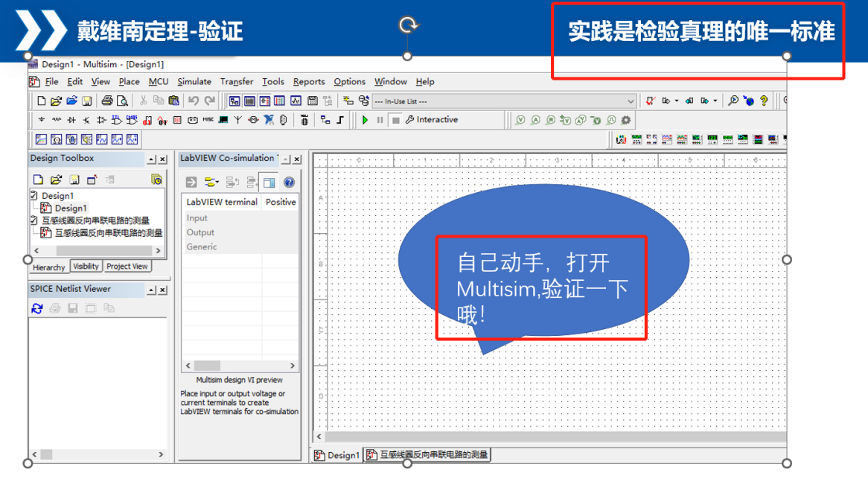868x490 pixels.
Task: Open the Interactive analysis selector
Action: (432, 120)
